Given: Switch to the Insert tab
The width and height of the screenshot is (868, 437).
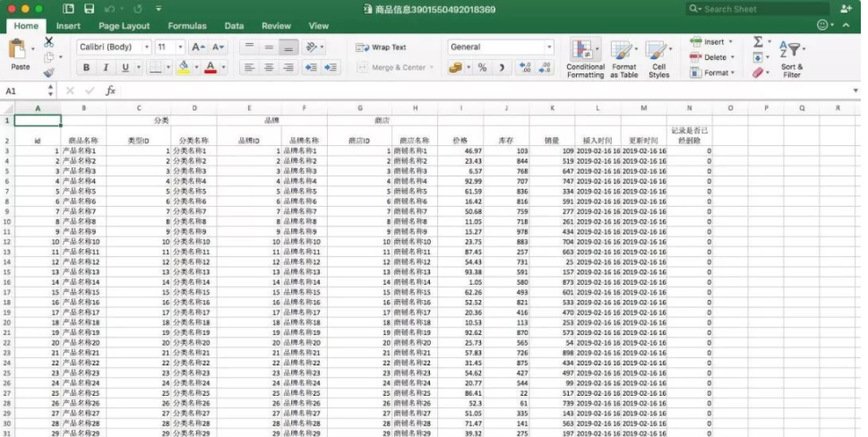Looking at the screenshot, I should point(68,26).
